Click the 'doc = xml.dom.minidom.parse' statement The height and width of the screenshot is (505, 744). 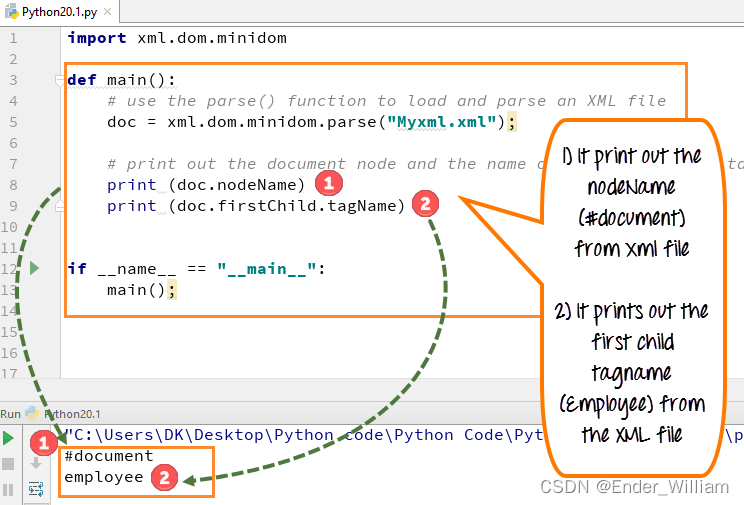(x=312, y=122)
